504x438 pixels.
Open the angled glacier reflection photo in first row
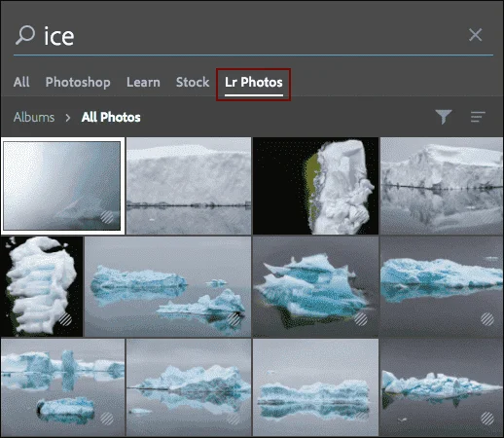(x=442, y=186)
